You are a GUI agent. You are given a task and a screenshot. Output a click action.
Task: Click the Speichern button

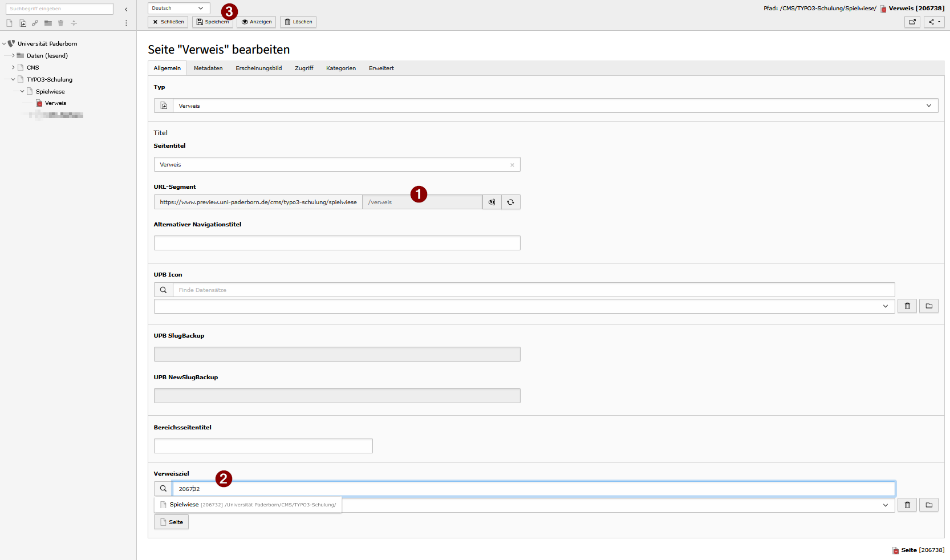pos(213,22)
